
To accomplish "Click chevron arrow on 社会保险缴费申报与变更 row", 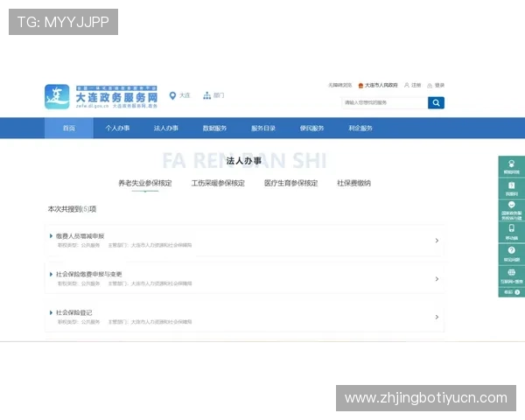I will tap(437, 278).
